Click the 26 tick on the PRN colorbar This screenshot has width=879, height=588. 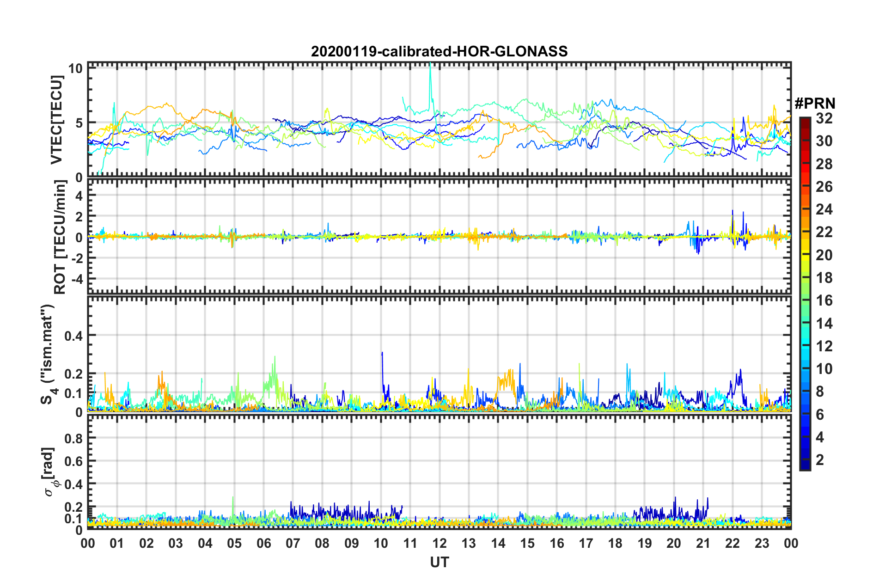point(824,187)
